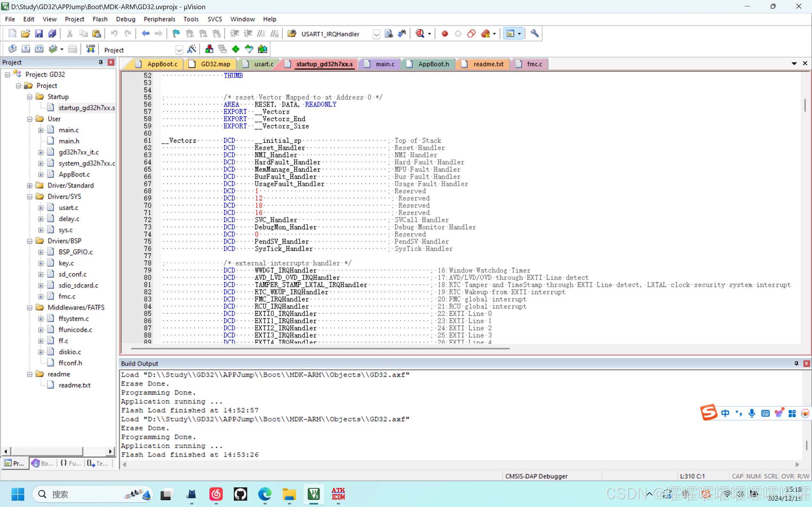Click the Download (LOAD) to flash icon

point(90,49)
